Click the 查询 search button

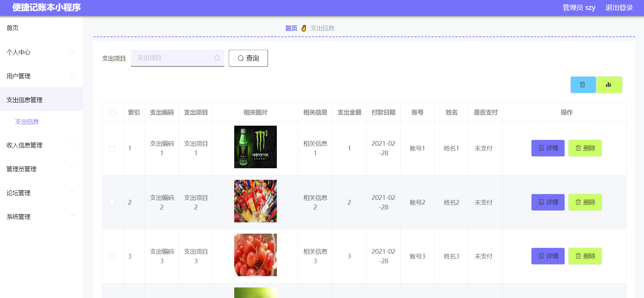tap(248, 58)
